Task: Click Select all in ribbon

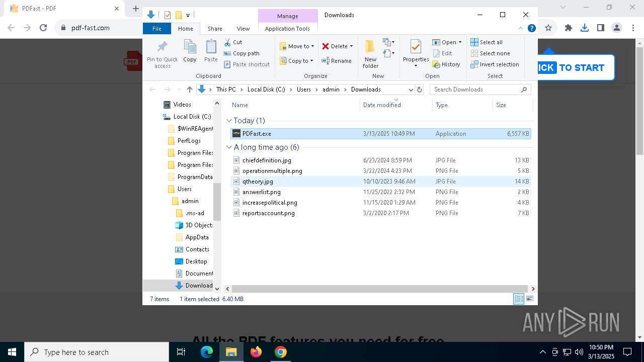Action: [x=487, y=42]
